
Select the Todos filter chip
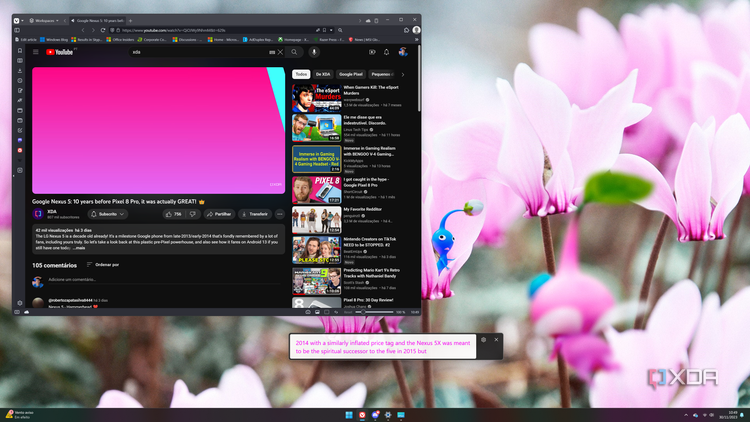click(x=301, y=74)
